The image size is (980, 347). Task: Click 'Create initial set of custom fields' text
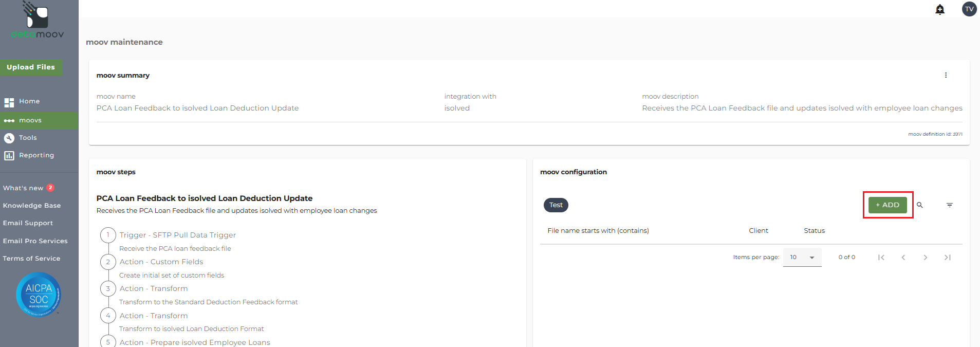[x=172, y=276]
